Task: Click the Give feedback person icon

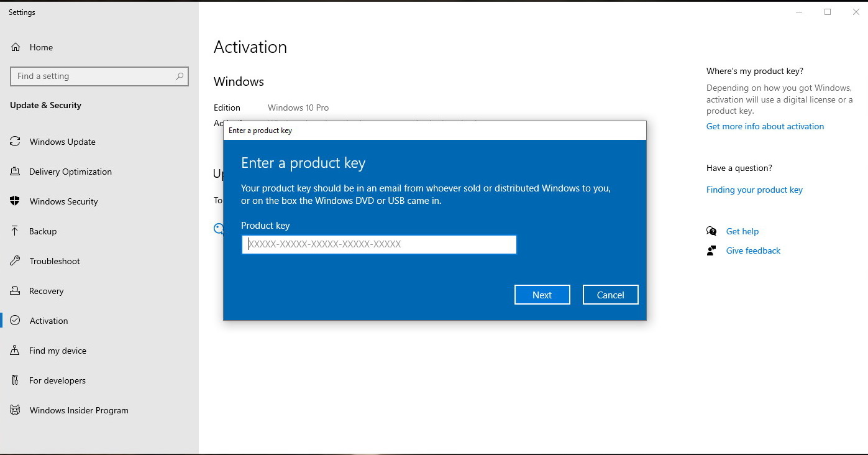Action: coord(711,250)
